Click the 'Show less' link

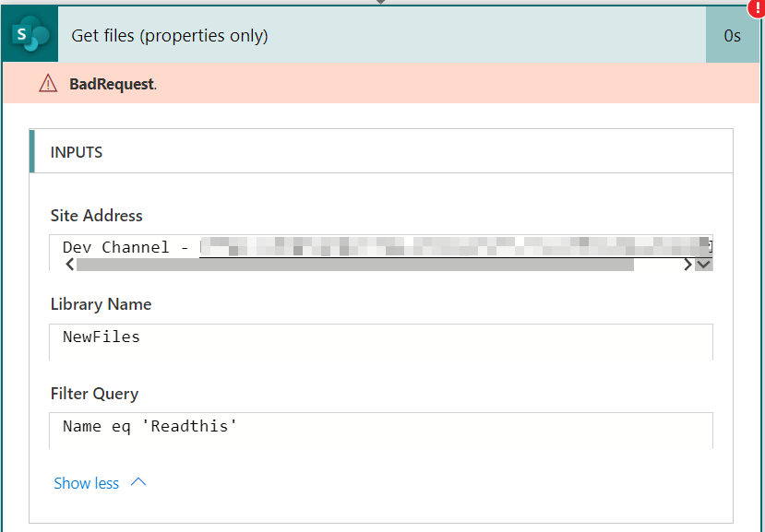point(87,483)
